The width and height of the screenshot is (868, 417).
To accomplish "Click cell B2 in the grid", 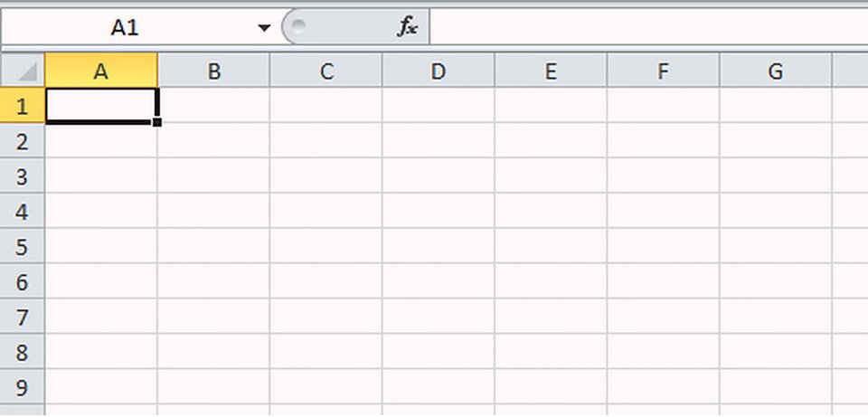I will coord(213,141).
